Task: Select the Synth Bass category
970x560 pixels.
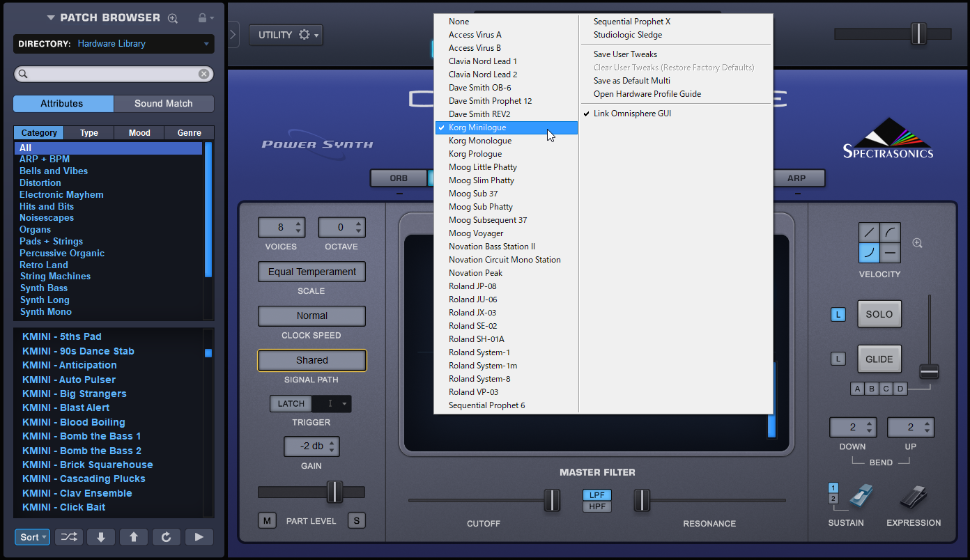Action: tap(44, 288)
